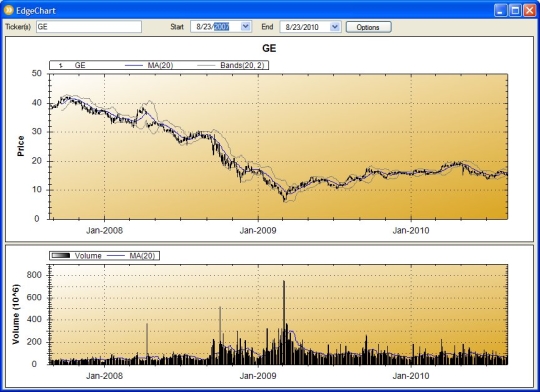Minimize the EdgeChart window

pos(500,10)
